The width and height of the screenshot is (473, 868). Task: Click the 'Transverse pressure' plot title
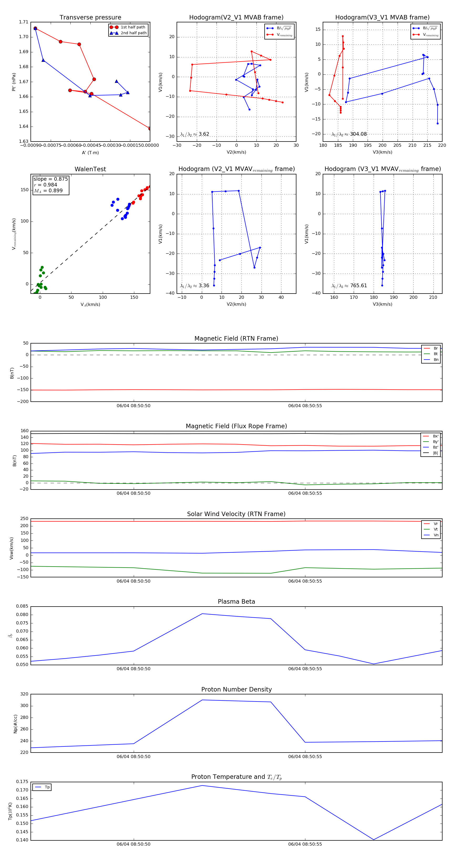pos(90,18)
